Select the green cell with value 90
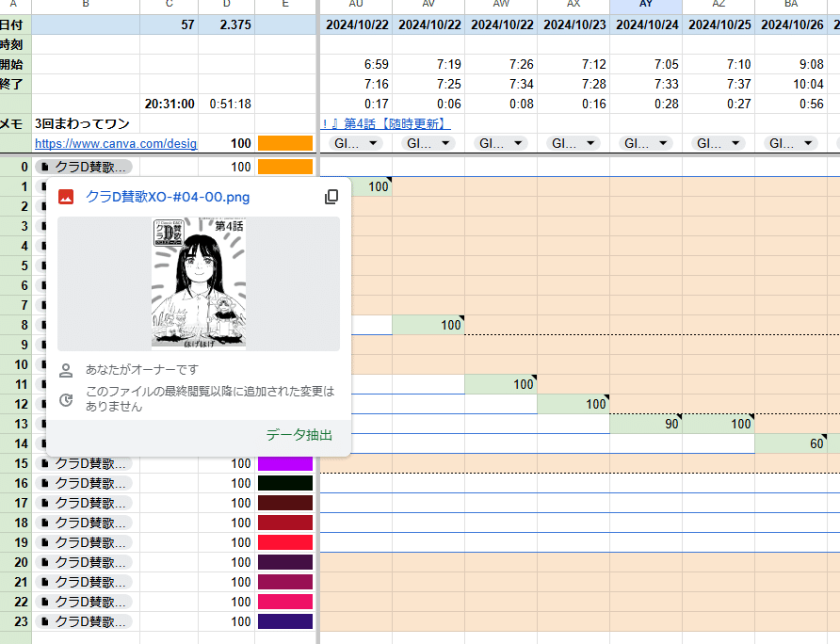The image size is (840, 644). pyautogui.click(x=646, y=424)
